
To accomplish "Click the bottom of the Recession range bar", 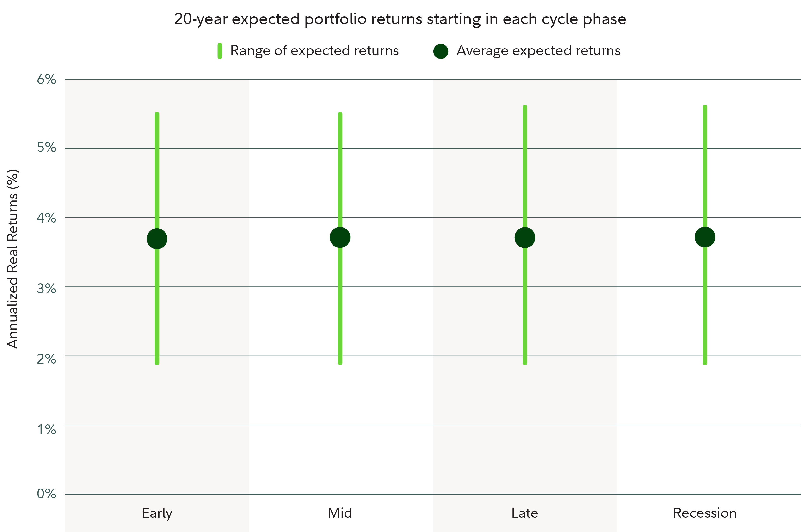I will click(705, 362).
